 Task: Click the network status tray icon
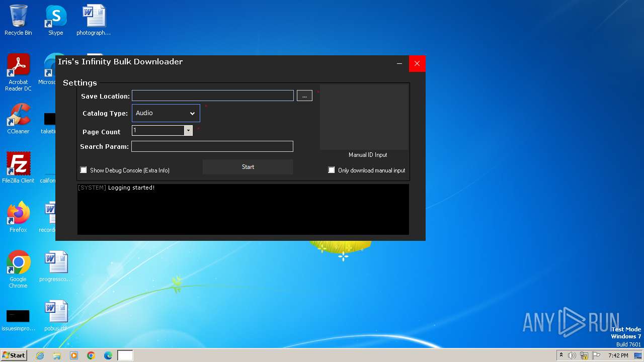pos(584,355)
